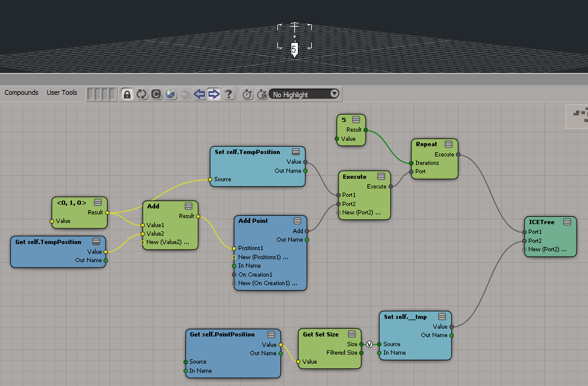
Task: Open help with the question mark icon
Action: [228, 94]
